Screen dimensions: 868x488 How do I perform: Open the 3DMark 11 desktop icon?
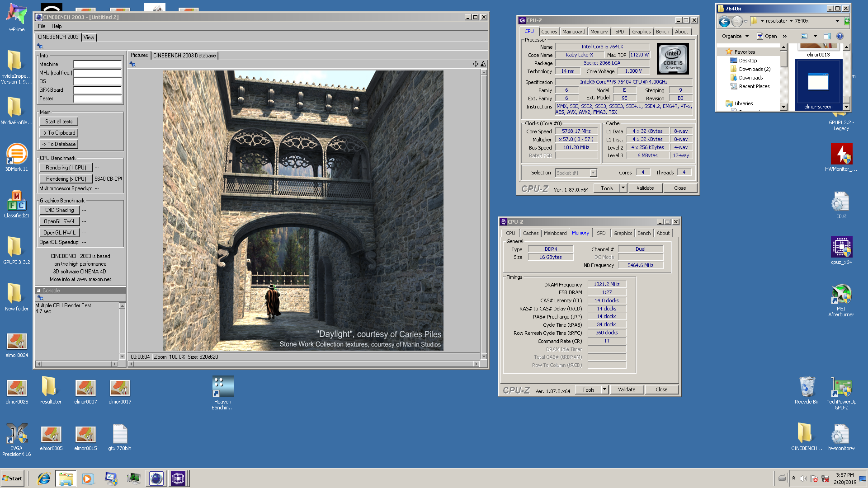[x=17, y=157]
